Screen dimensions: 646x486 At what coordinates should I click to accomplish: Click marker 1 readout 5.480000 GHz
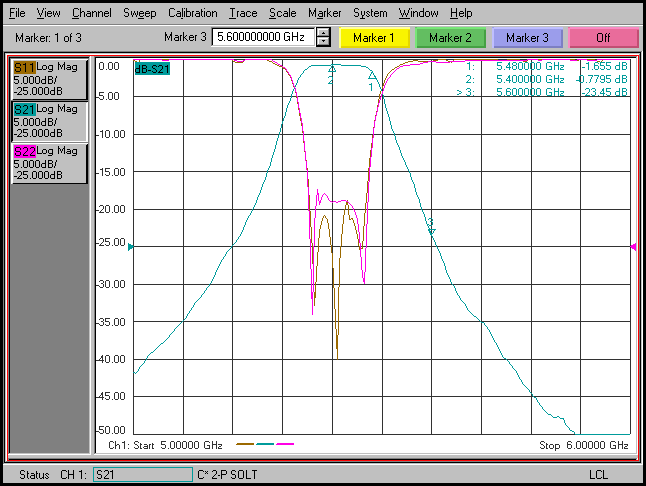[530, 66]
